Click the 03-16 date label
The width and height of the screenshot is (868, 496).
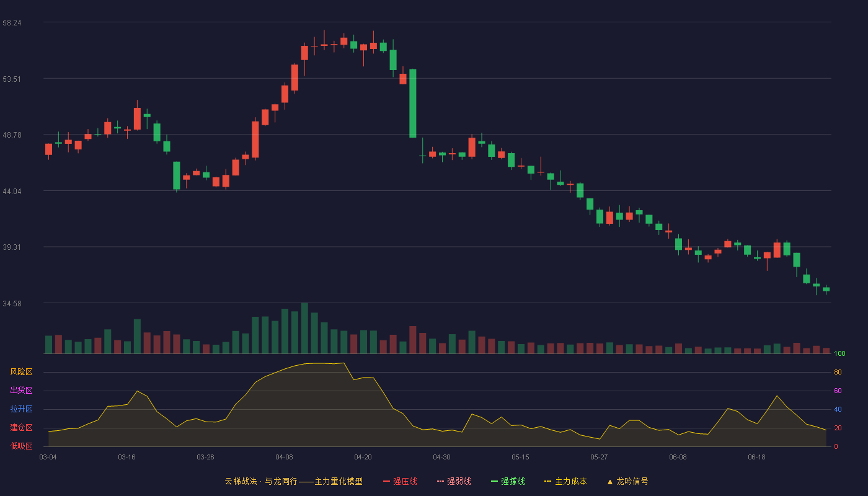click(126, 457)
